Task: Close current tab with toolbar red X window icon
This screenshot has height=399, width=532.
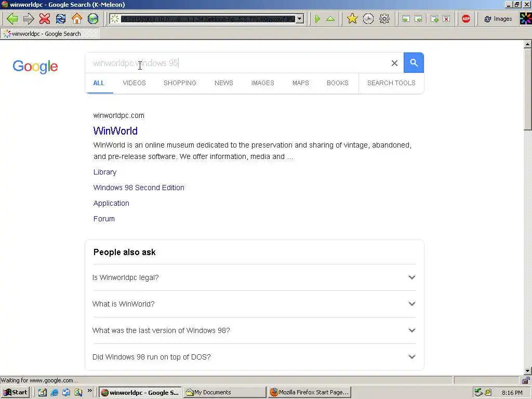Action: click(446, 19)
